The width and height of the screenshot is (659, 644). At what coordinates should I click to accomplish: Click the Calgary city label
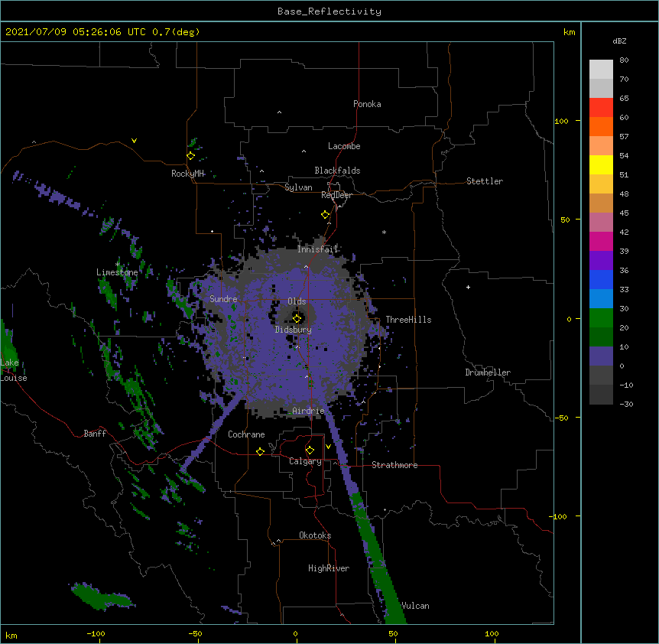305,461
